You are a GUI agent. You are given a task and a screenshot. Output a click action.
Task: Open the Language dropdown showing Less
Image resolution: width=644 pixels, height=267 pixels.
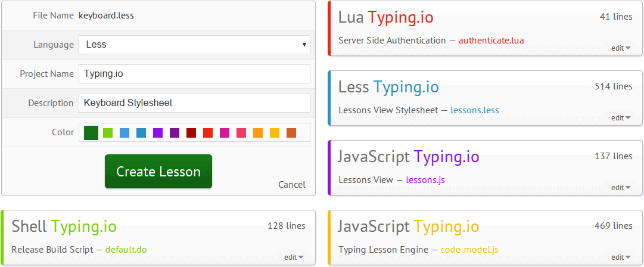(x=194, y=44)
